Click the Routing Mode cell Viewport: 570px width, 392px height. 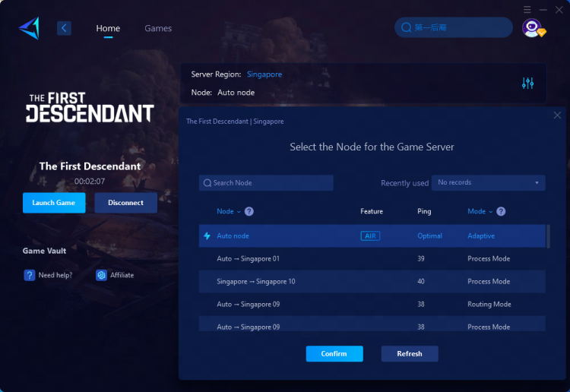pos(489,305)
